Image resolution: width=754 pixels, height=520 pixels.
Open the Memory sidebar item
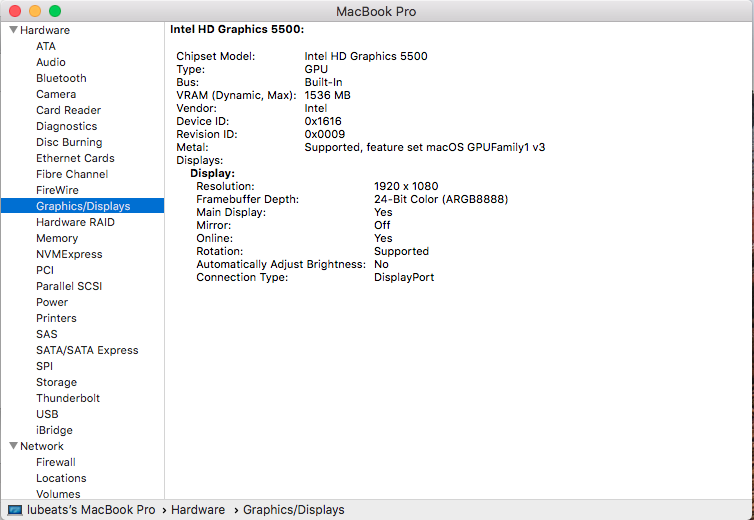point(57,238)
